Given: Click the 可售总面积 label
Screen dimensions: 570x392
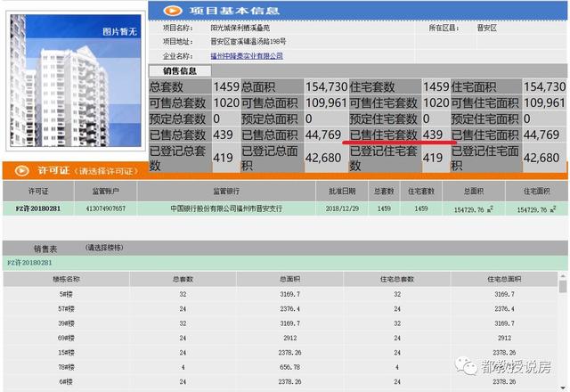Looking at the screenshot, I should click(x=270, y=103).
